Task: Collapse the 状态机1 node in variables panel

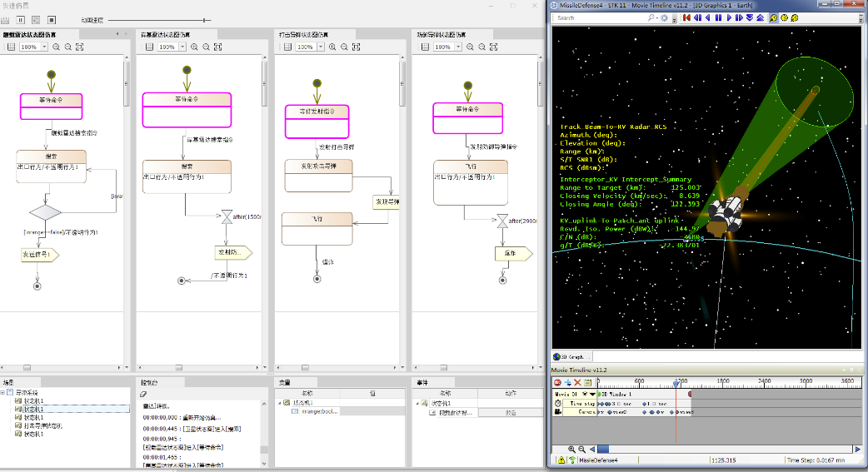Action: tap(280, 402)
